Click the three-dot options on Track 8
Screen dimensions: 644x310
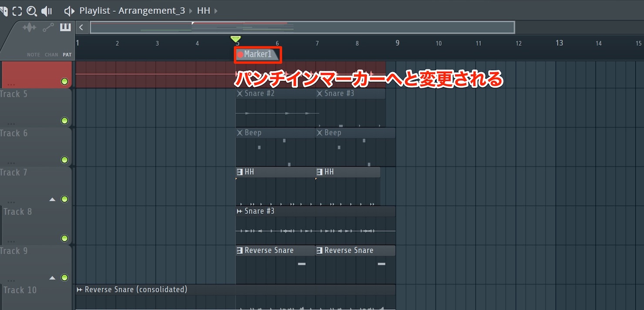coord(11,242)
